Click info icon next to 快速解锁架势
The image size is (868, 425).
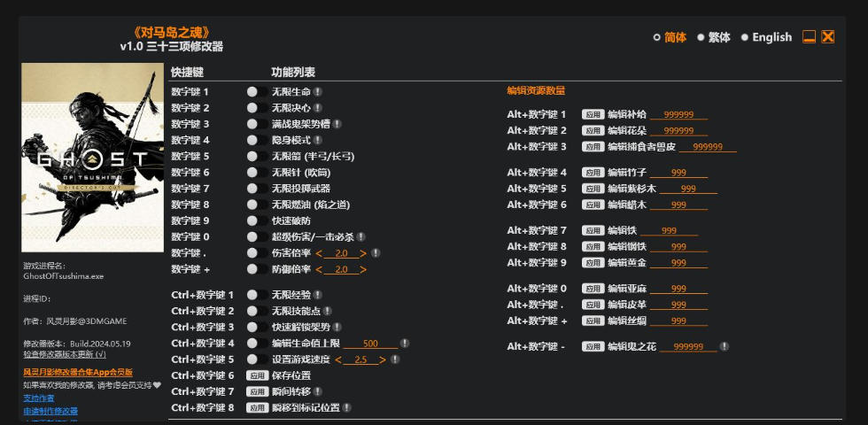click(x=337, y=327)
